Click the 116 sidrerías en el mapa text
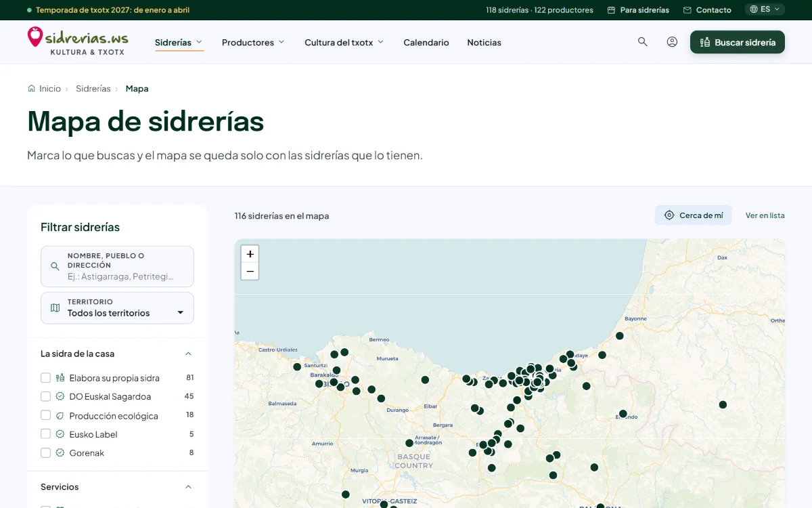This screenshot has height=508, width=812. (x=282, y=216)
